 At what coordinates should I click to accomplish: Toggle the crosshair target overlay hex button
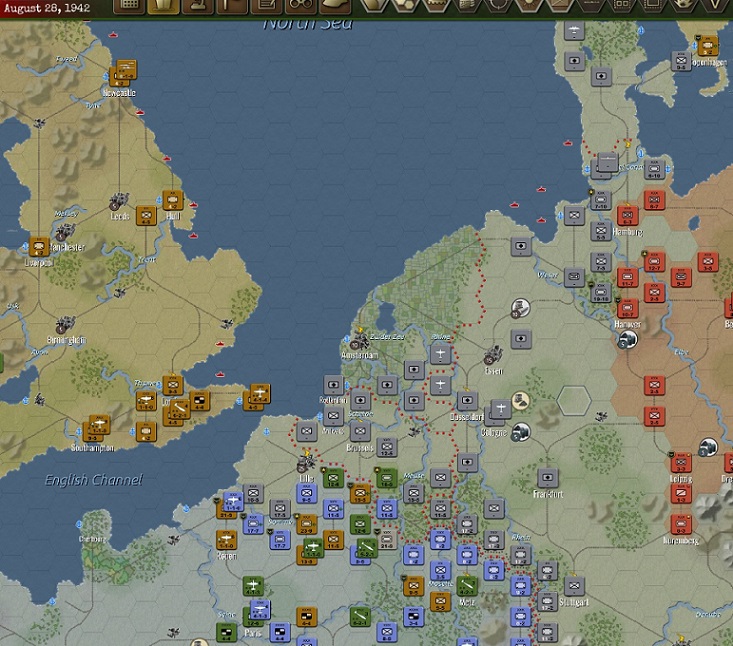497,5
